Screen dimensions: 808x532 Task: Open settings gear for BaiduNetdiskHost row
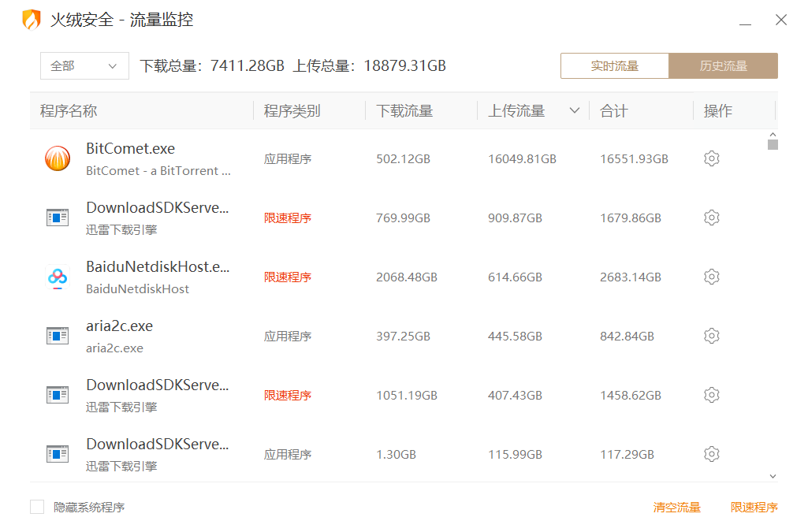point(711,277)
